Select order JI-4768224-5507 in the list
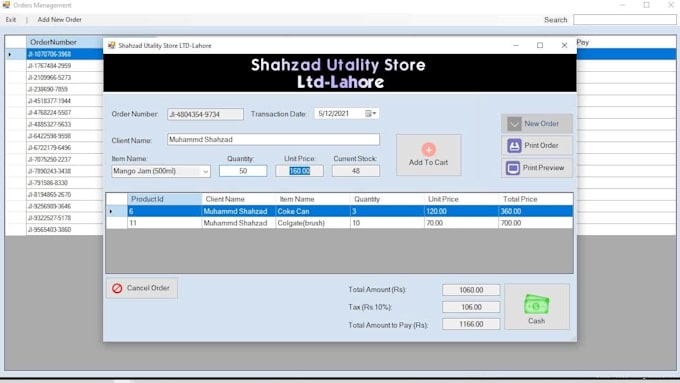Screen dimensions: 680x383 pyautogui.click(x=64, y=113)
